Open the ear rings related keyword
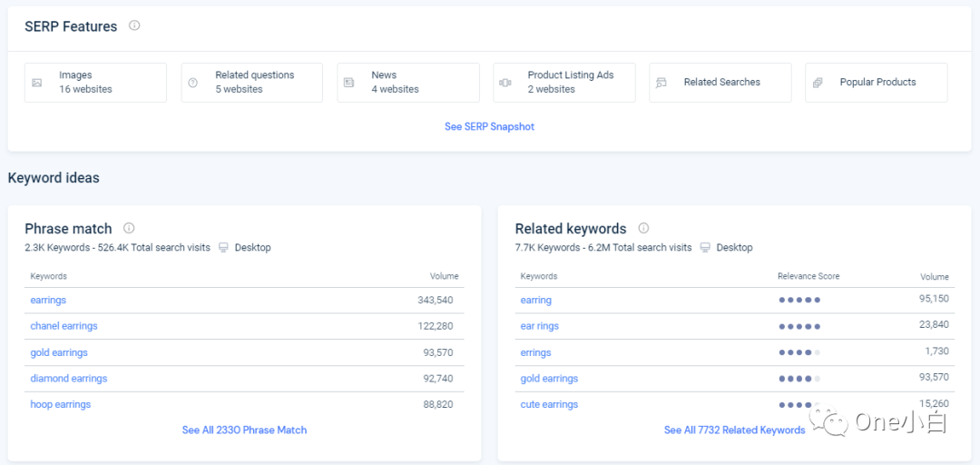Viewport: 980px width, 465px height. click(539, 326)
